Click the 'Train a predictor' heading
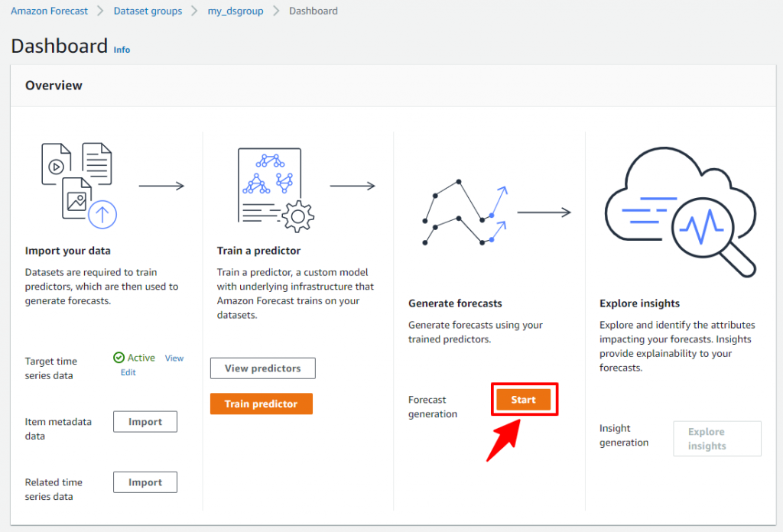 [258, 251]
